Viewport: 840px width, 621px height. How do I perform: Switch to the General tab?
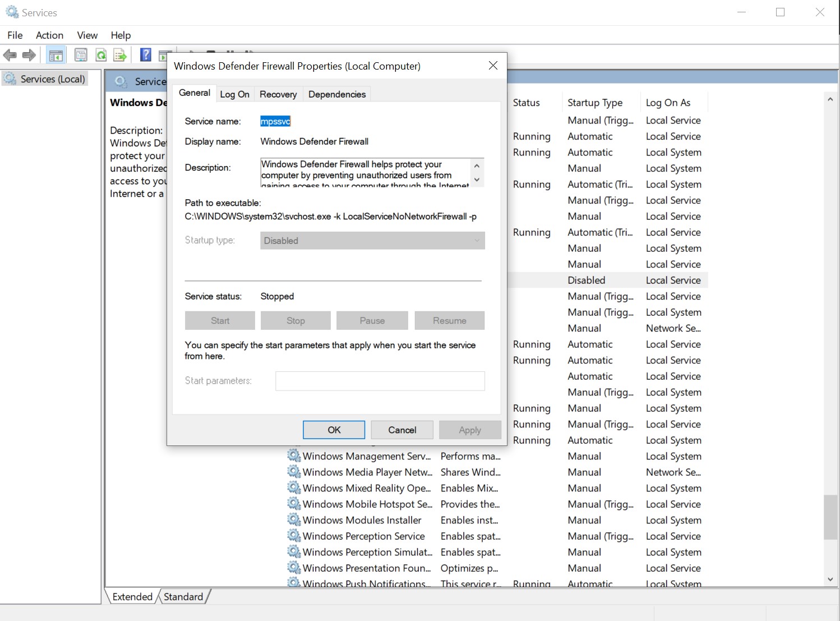click(195, 93)
